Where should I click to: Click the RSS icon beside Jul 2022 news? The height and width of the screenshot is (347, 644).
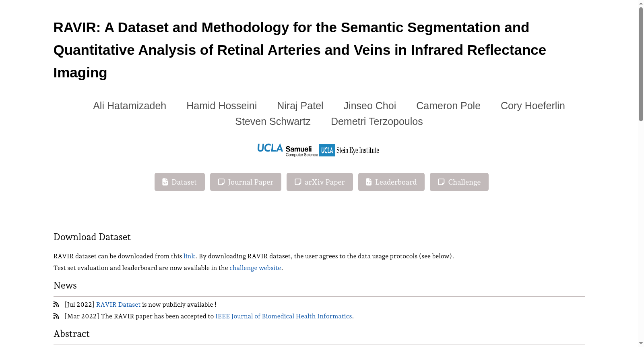56,305
